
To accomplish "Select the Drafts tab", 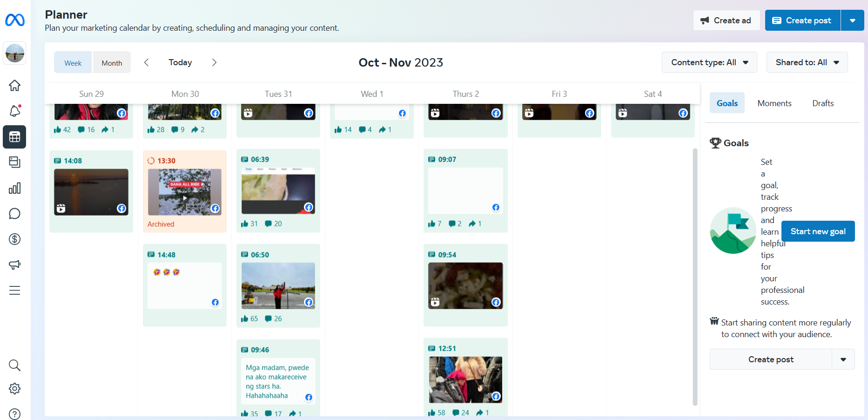I will click(x=823, y=103).
